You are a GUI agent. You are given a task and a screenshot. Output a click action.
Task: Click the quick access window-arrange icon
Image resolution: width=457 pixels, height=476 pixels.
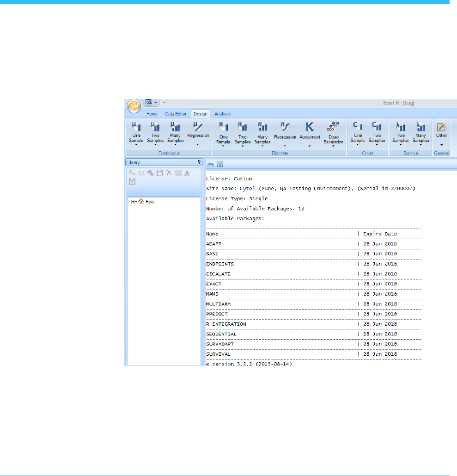149,102
